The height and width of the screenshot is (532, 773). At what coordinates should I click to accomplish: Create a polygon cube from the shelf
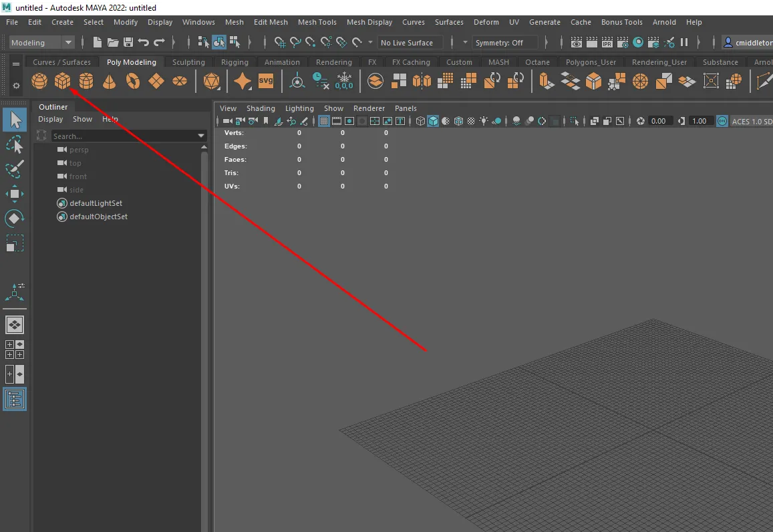pos(63,81)
